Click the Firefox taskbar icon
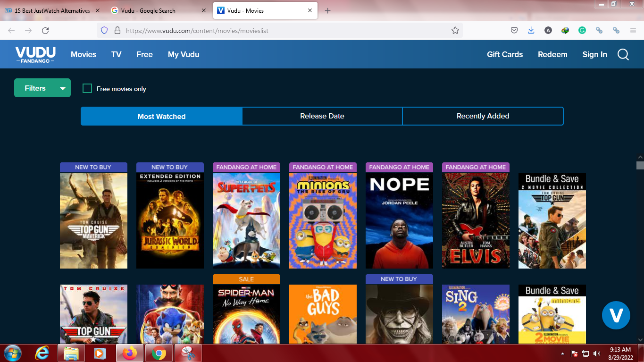The width and height of the screenshot is (644, 362). pos(129,353)
